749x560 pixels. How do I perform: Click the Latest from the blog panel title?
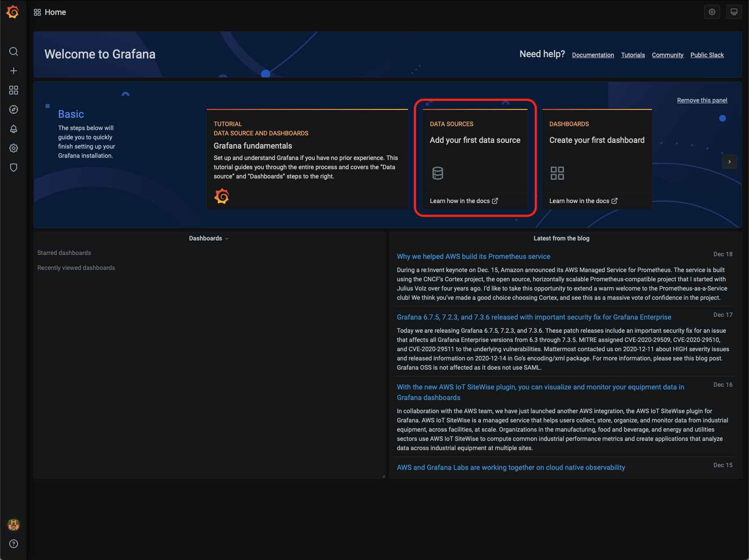561,238
